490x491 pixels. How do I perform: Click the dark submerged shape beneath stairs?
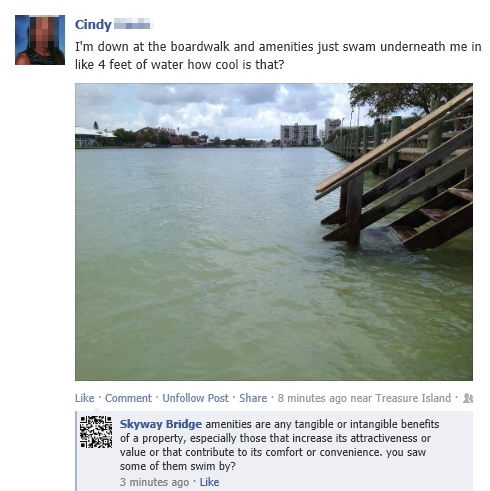coord(382,240)
